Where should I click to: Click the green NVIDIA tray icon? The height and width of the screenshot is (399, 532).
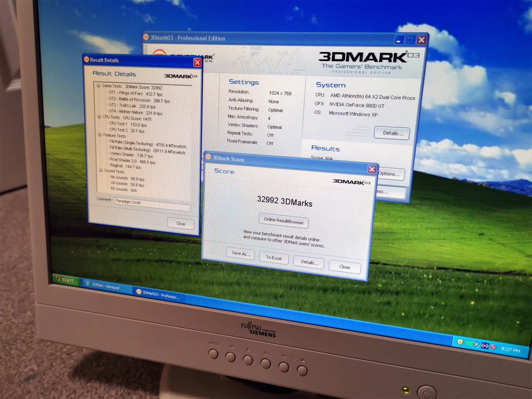tap(469, 343)
